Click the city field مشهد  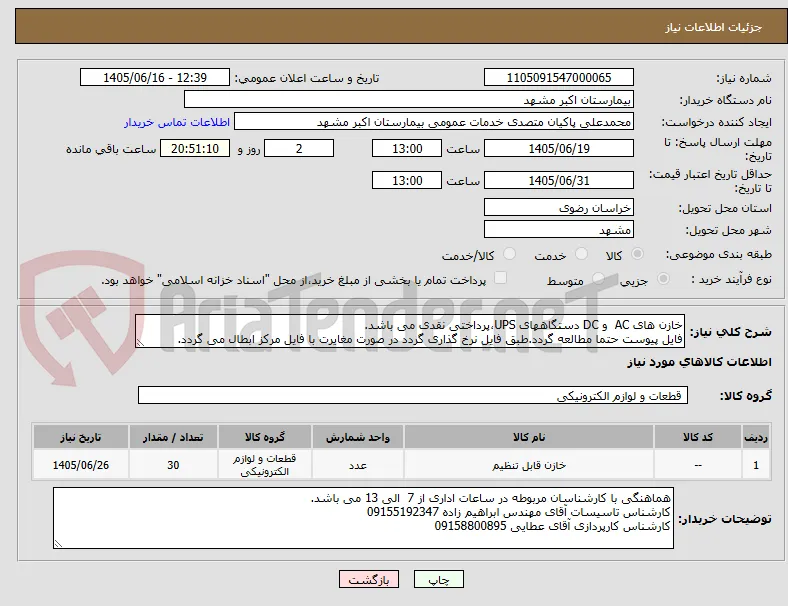click(558, 229)
